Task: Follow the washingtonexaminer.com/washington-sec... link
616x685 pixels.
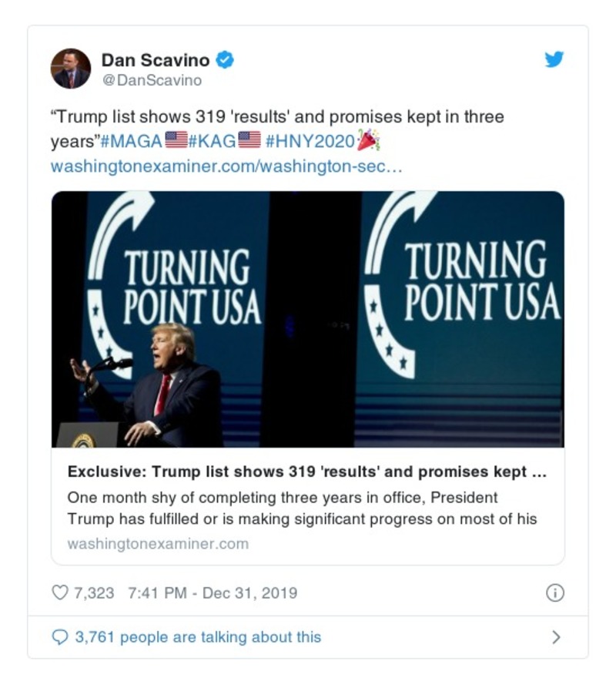Action: [226, 166]
